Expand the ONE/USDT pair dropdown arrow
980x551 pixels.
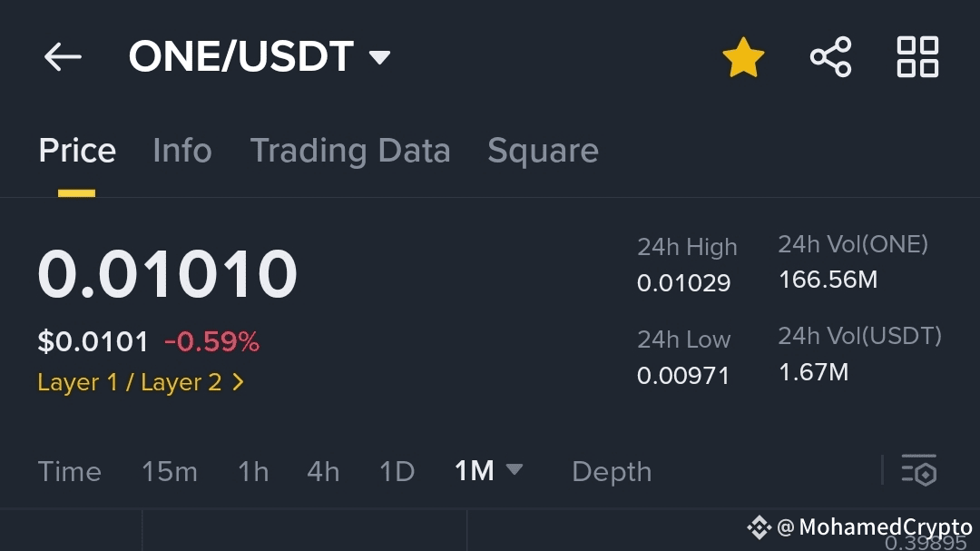coord(379,58)
